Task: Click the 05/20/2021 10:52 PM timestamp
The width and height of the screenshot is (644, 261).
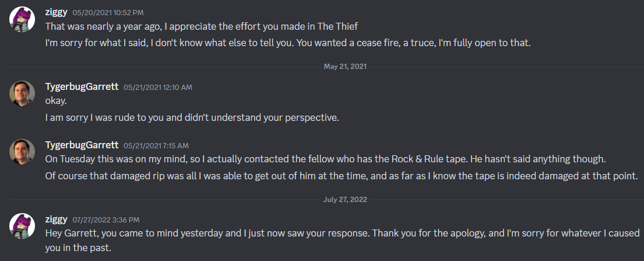Action: point(108,13)
